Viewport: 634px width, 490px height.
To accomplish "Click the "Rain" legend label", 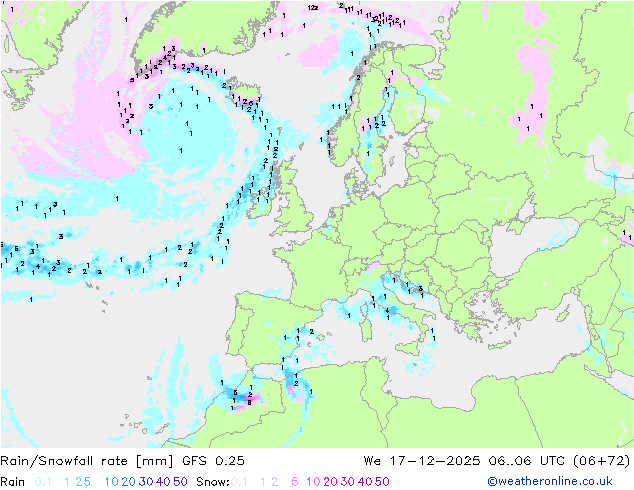I will (13, 482).
